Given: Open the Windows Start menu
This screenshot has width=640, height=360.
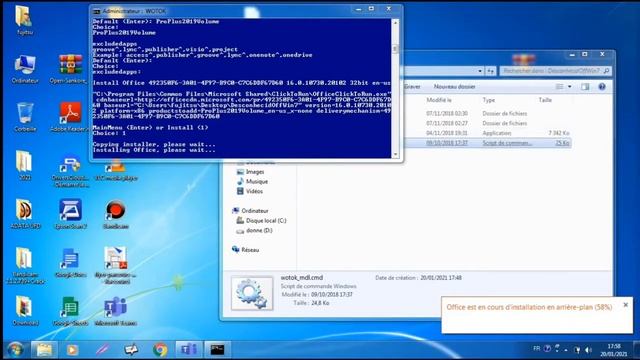Looking at the screenshot, I should tap(15, 350).
